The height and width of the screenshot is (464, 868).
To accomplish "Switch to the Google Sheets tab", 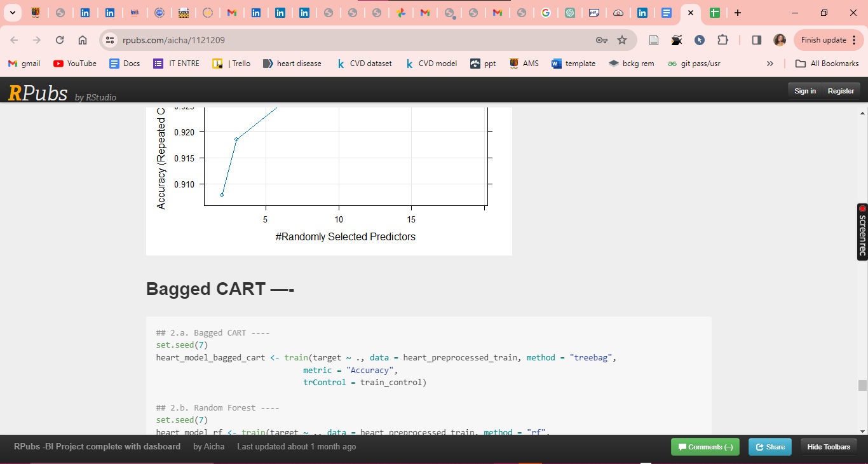I will 715,13.
